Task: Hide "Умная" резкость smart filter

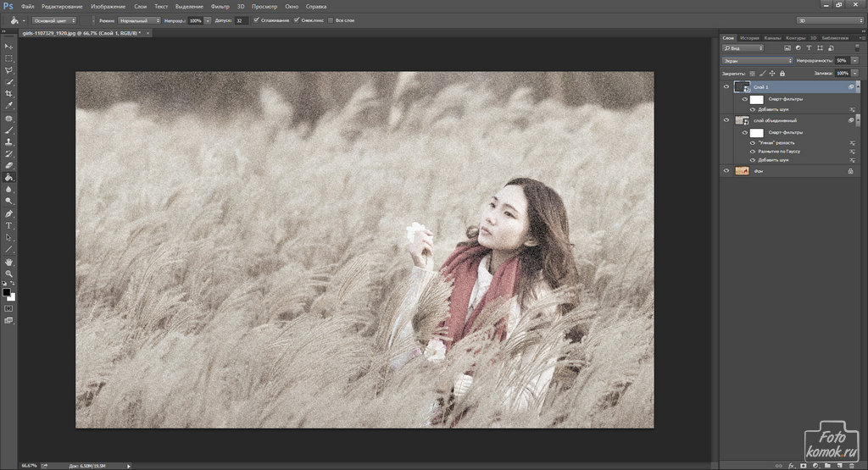Action: click(753, 142)
